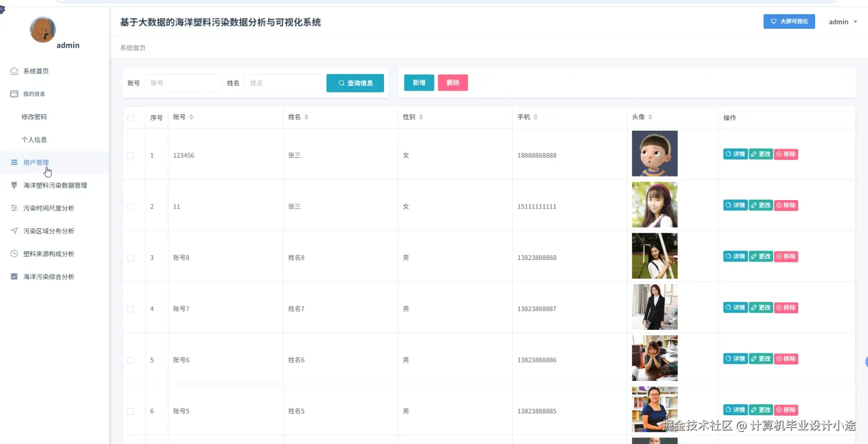868x444 pixels.
Task: Click the 查询信息 search button
Action: click(x=355, y=83)
